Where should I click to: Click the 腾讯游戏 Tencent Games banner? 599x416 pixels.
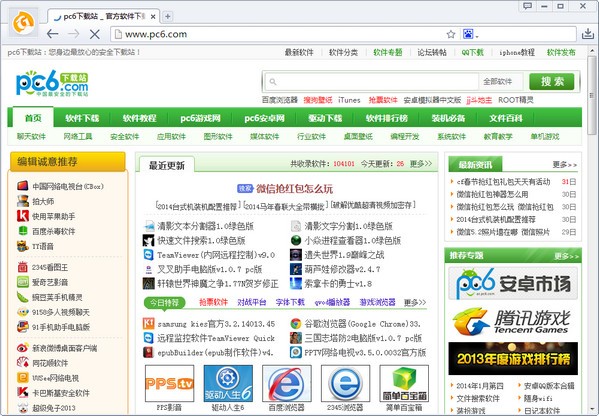[x=513, y=321]
